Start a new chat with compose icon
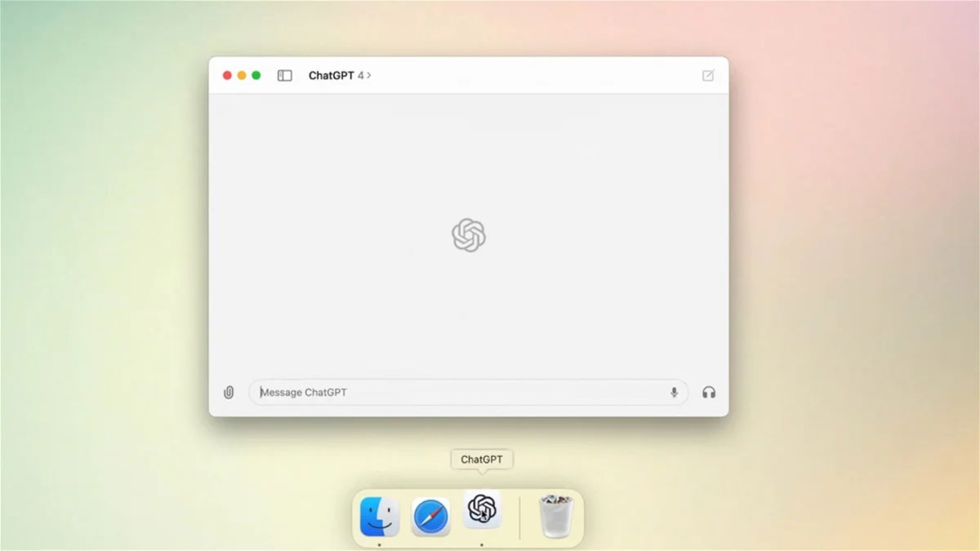Viewport: 980px width, 551px height. pyautogui.click(x=708, y=76)
